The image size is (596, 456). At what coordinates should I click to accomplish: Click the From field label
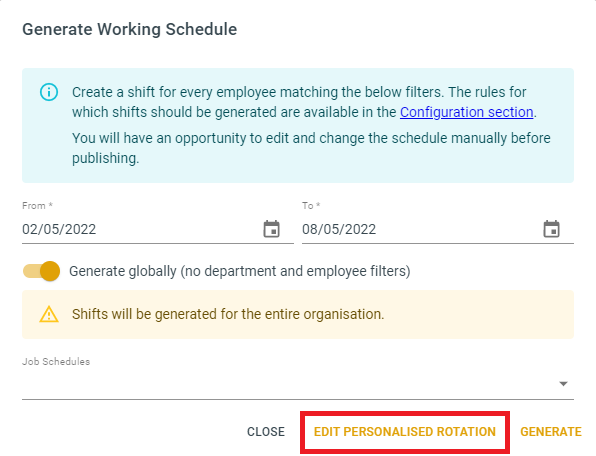pos(37,206)
